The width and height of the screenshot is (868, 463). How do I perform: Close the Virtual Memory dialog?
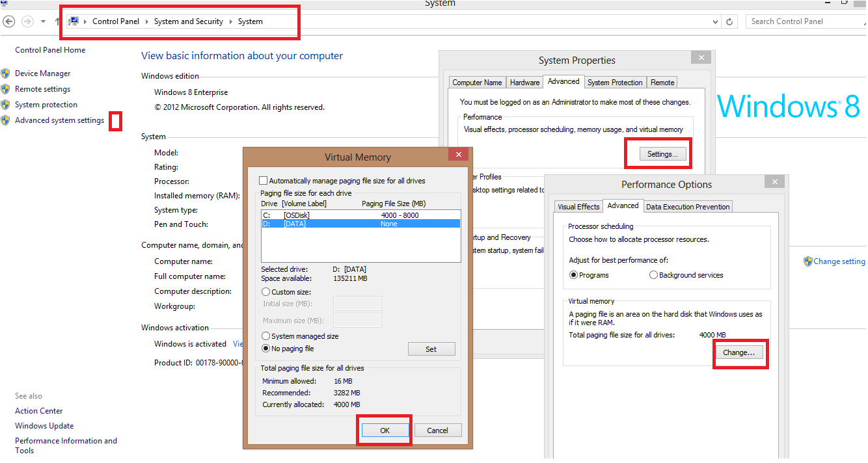(x=459, y=155)
